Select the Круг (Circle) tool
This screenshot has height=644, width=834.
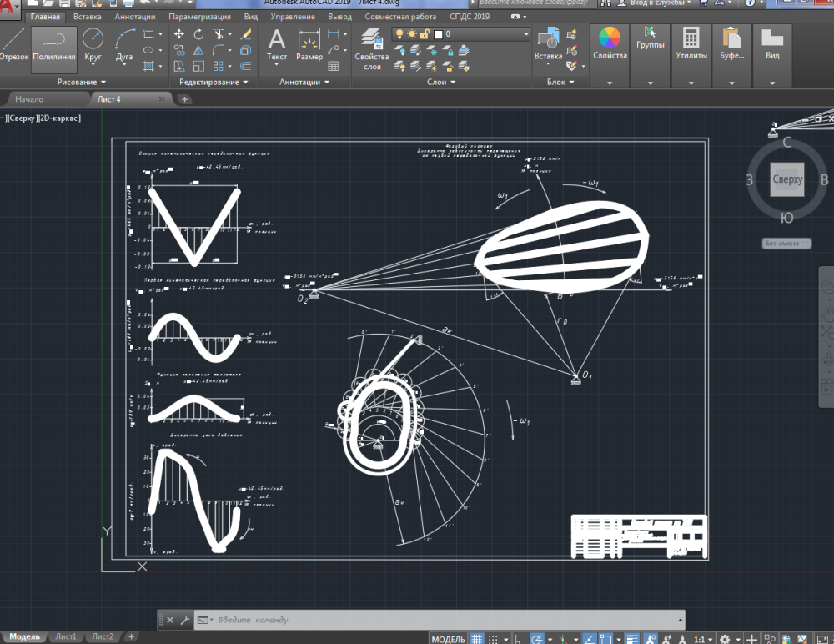coord(93,46)
